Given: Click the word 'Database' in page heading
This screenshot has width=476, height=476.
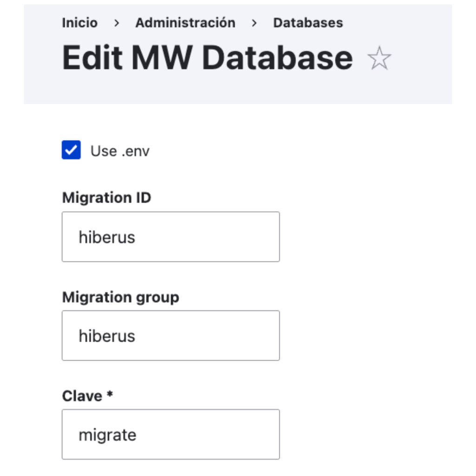Looking at the screenshot, I should [277, 58].
